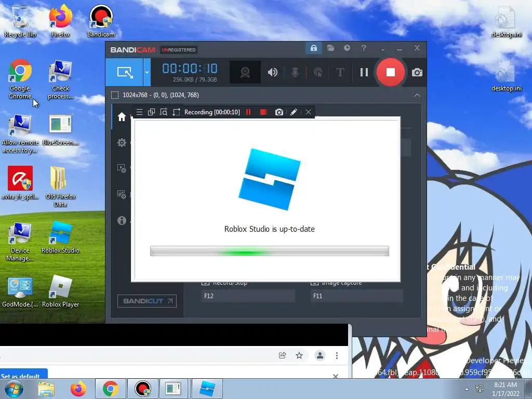This screenshot has height=399, width=532.
Task: Click the taskbar clock showing 8:21 AM
Action: [506, 389]
